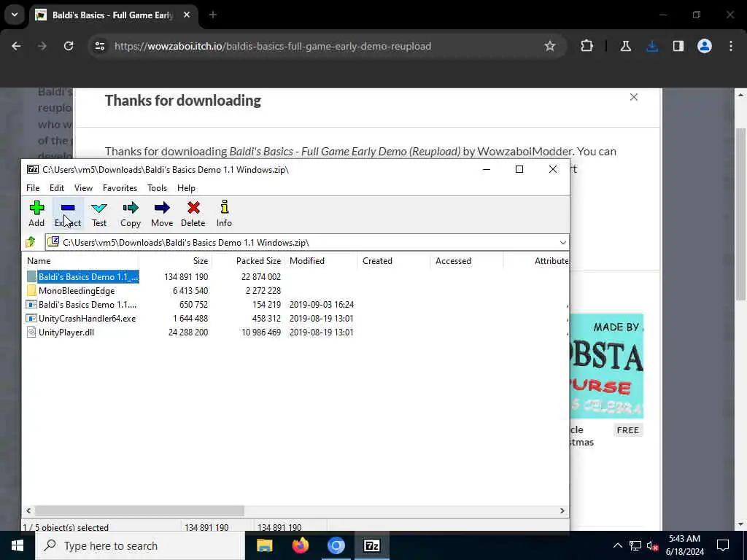Image resolution: width=747 pixels, height=560 pixels.
Task: Open the network tray icon
Action: click(x=635, y=545)
